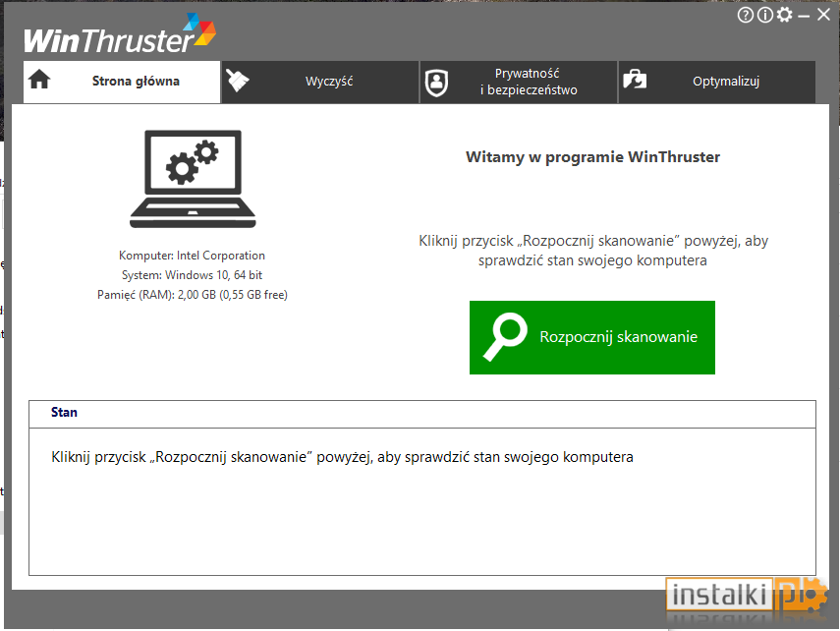The width and height of the screenshot is (840, 631).
Task: Click the toolbox icon for Optymalizuj
Action: [635, 80]
